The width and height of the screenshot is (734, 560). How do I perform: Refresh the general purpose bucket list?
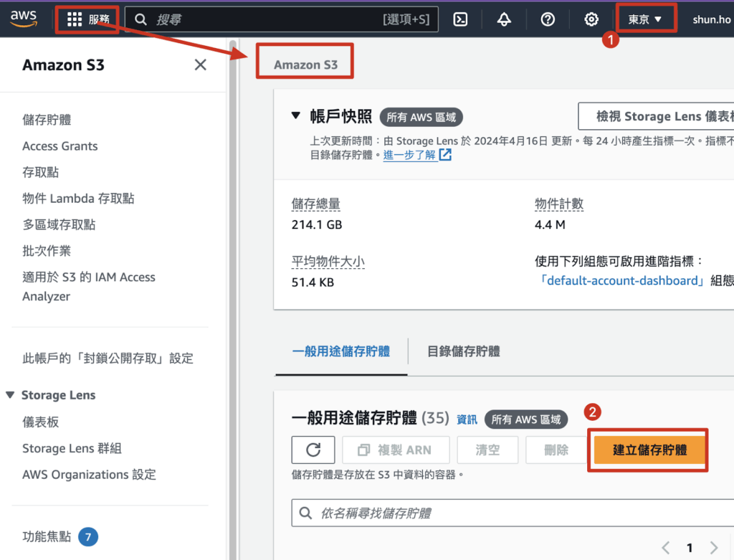click(313, 450)
